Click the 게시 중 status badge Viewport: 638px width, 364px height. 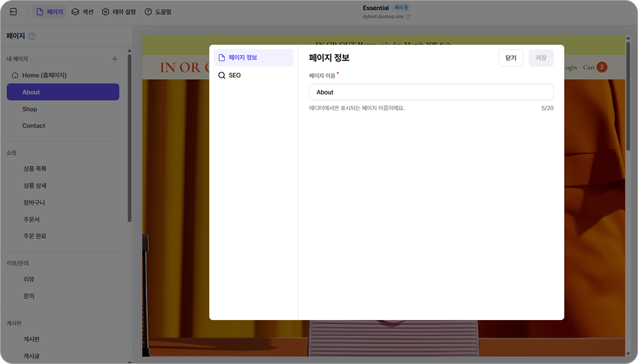coord(401,8)
